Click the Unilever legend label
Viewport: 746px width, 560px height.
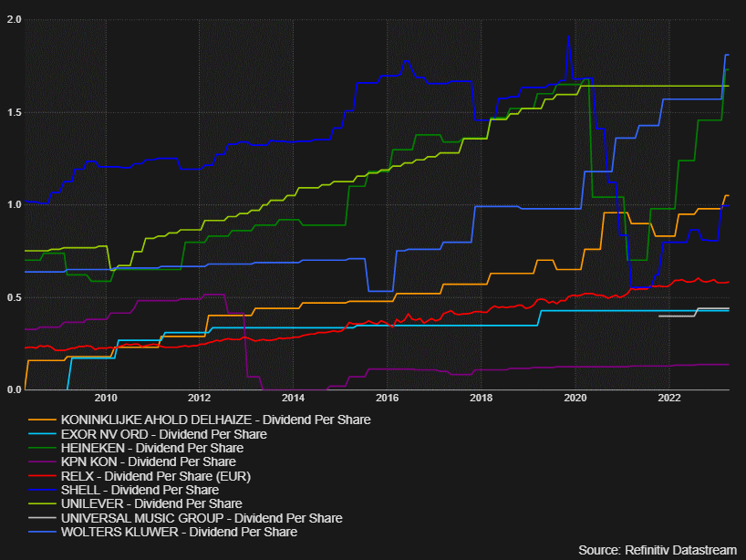click(x=151, y=503)
